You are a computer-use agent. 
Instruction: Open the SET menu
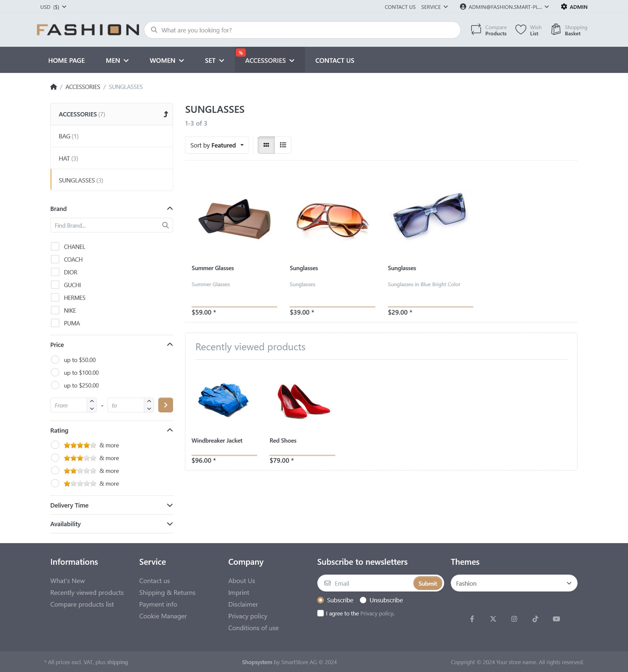pos(214,60)
